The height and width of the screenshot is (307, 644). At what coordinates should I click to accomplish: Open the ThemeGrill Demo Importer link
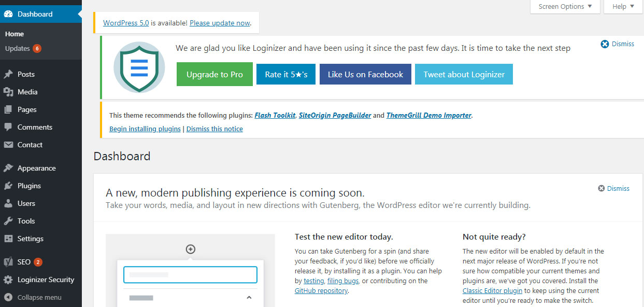pyautogui.click(x=429, y=115)
